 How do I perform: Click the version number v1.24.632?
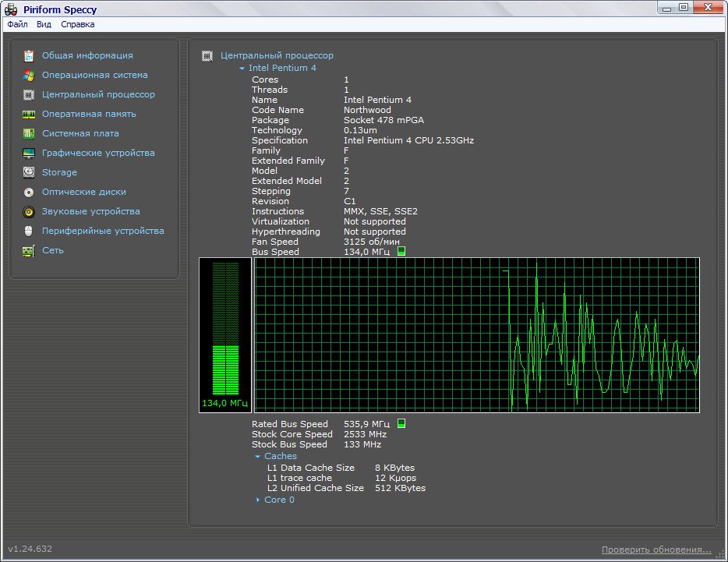[x=30, y=549]
